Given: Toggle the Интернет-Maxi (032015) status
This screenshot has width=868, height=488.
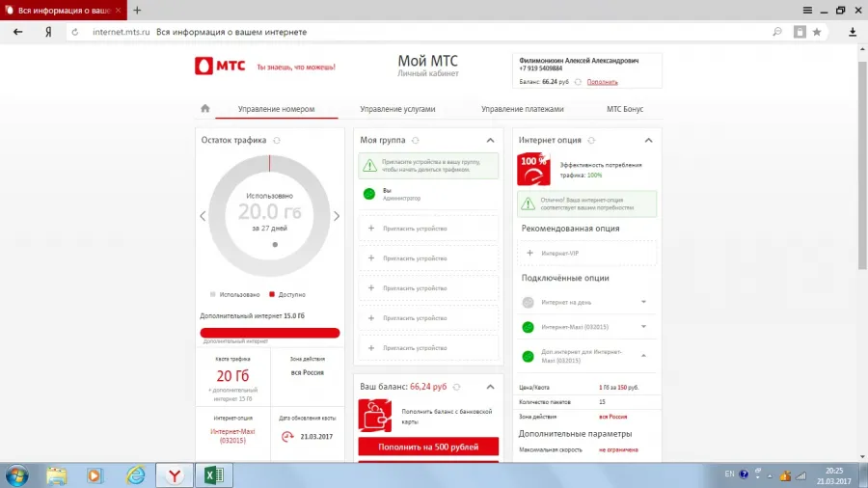Looking at the screenshot, I should coord(529,327).
